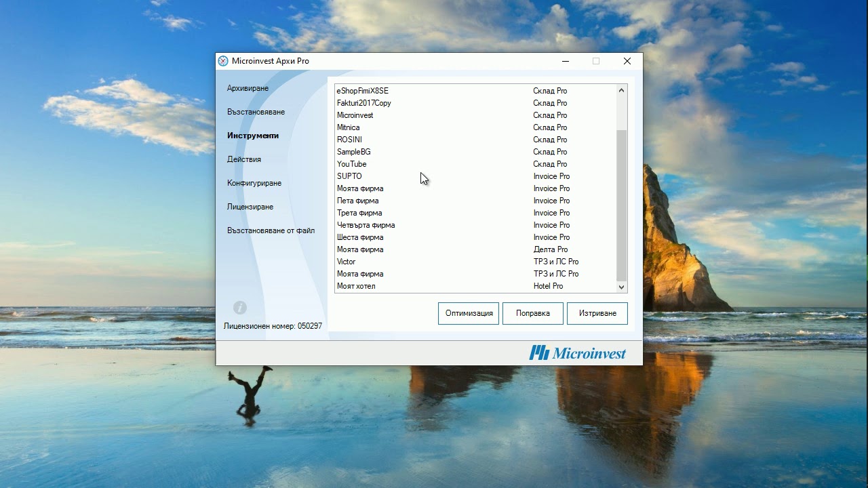Click the info icon above the license number
Viewport: 868px width, 488px height.
point(239,307)
